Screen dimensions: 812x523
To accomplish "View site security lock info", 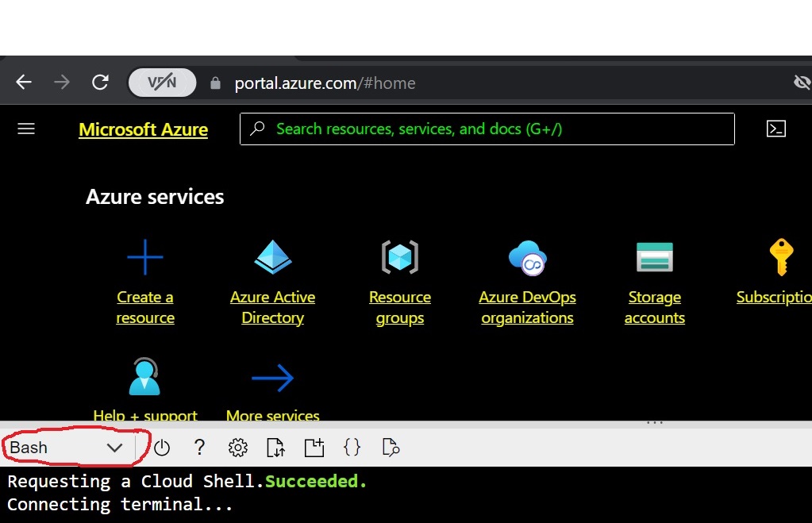I will pos(215,83).
